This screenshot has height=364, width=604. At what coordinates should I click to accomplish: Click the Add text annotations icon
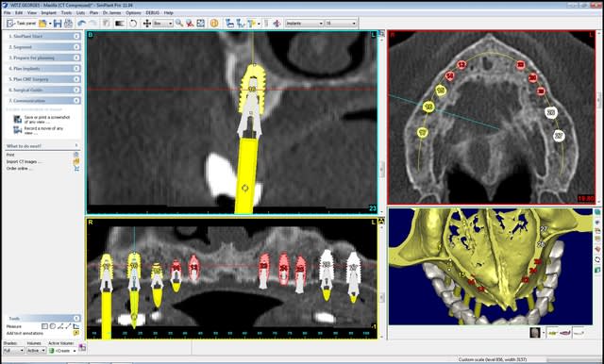(76, 333)
